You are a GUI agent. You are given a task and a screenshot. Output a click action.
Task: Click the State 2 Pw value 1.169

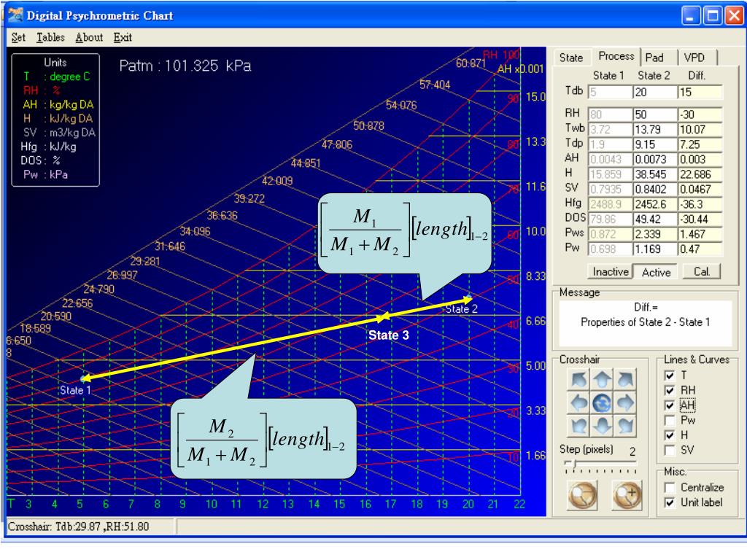pos(655,249)
